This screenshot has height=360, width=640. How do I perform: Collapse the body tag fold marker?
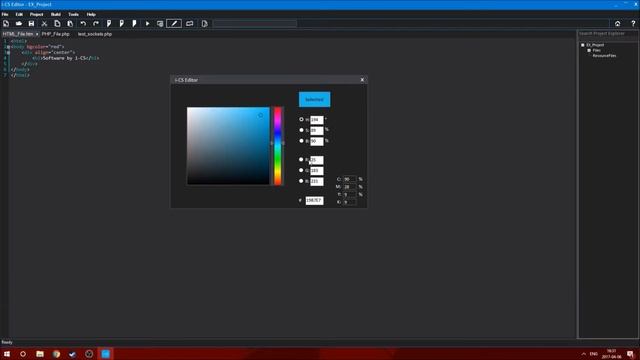coord(8,47)
